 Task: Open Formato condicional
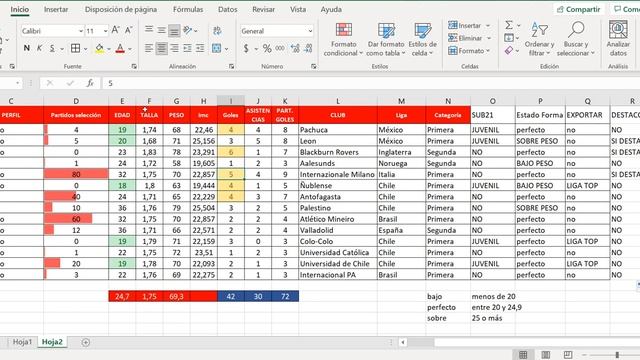[343, 40]
